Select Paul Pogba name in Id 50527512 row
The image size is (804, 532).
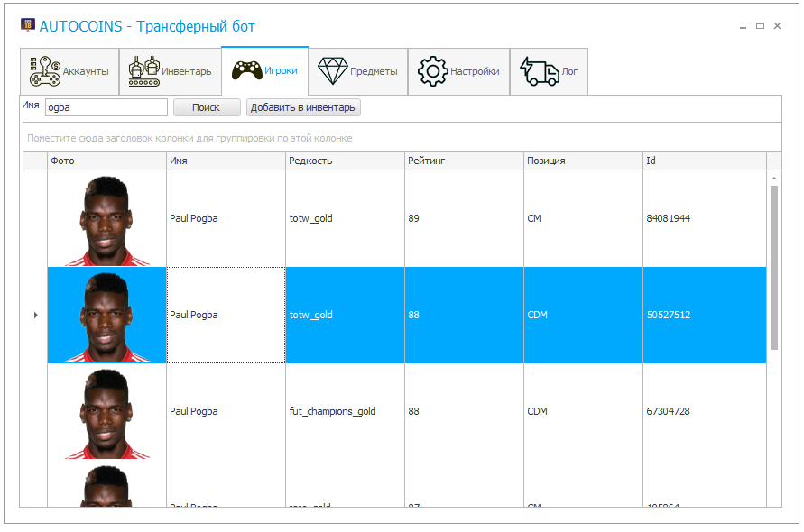coord(194,315)
